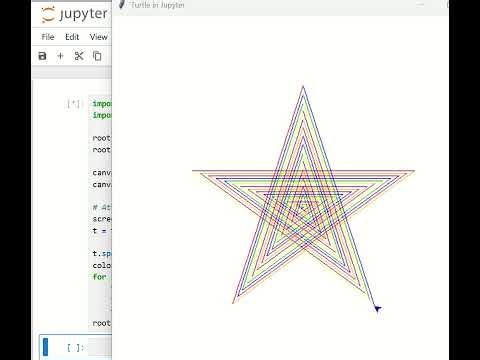This screenshot has height=360, width=480.
Task: Open the File menu
Action: click(x=48, y=37)
